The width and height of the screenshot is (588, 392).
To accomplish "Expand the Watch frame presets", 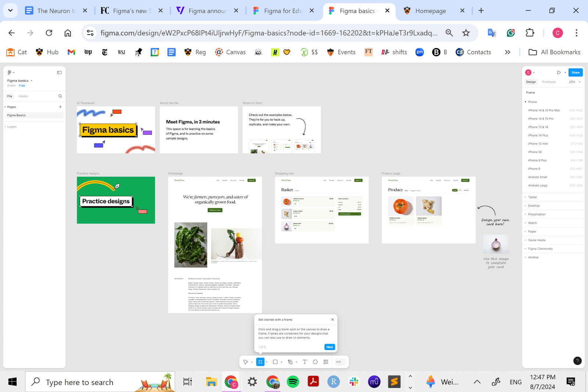I will (x=526, y=223).
